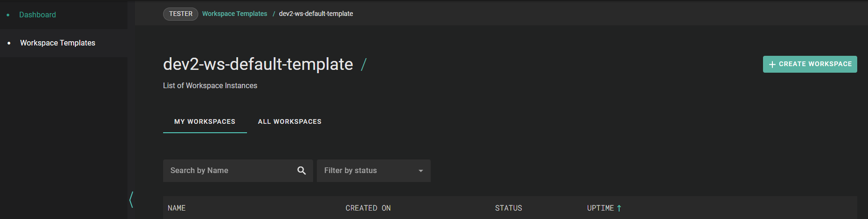Sort by the Uptime column header
Screen dimensions: 868x219
tap(600, 208)
